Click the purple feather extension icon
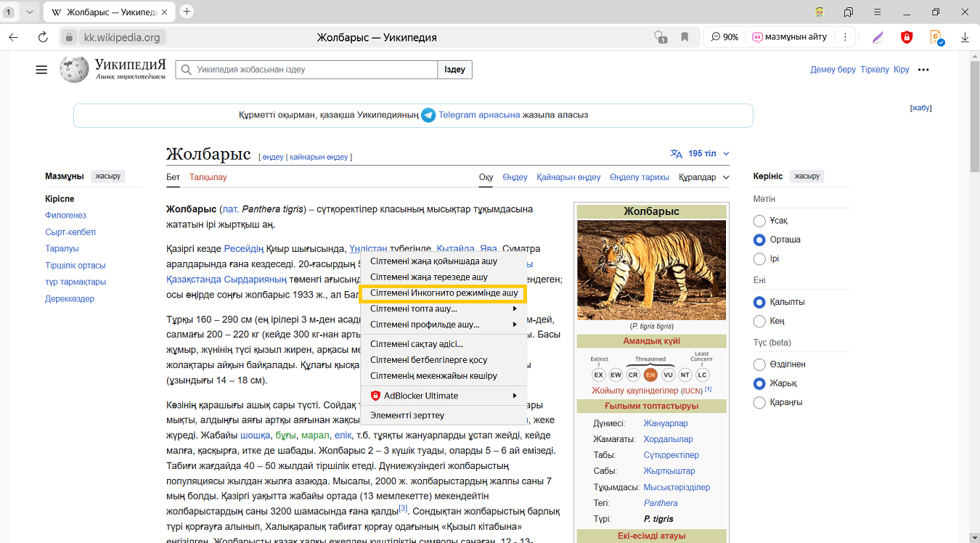This screenshot has height=543, width=980. (878, 37)
